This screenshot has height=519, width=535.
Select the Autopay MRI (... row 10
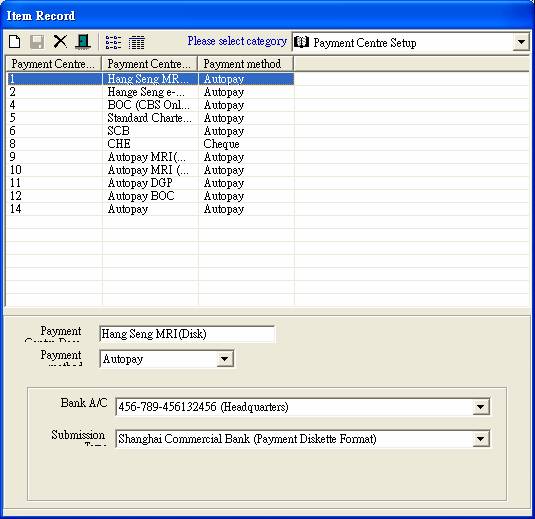point(150,170)
